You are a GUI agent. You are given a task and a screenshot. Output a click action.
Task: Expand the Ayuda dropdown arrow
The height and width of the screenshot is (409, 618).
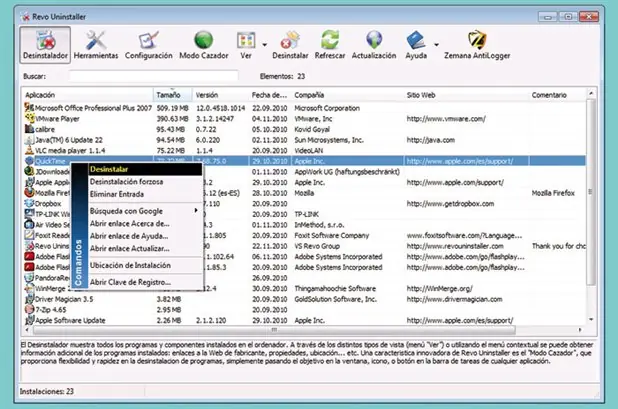click(x=436, y=45)
